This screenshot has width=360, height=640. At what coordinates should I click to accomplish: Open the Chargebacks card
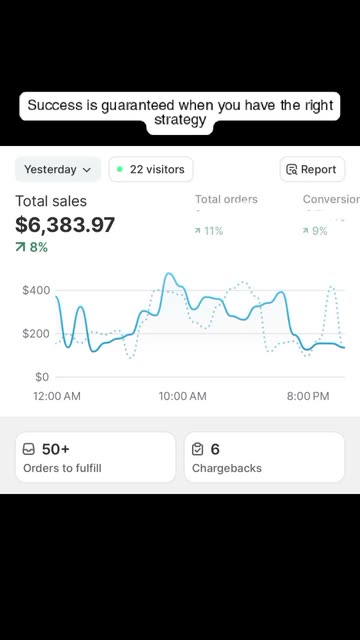[264, 457]
